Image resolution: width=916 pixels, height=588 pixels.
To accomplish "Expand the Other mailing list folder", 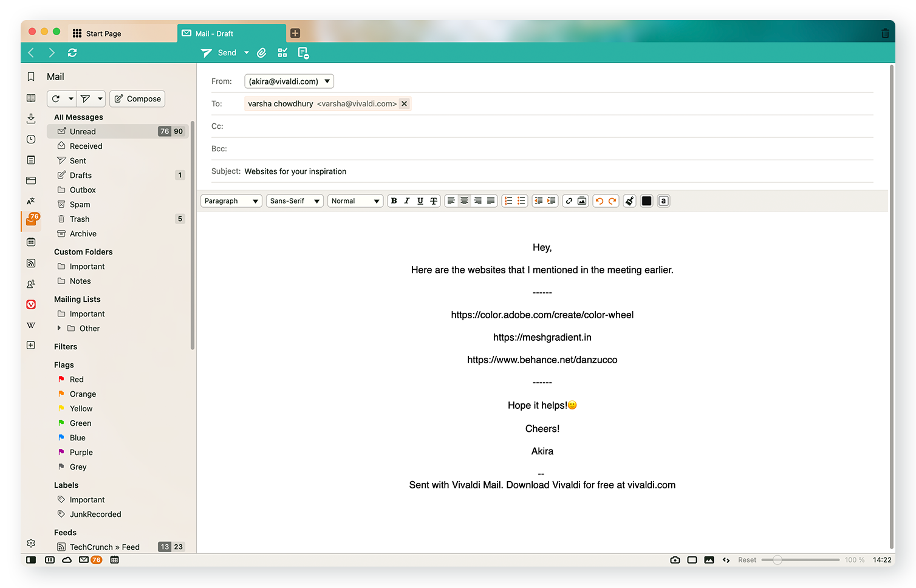I will click(59, 328).
